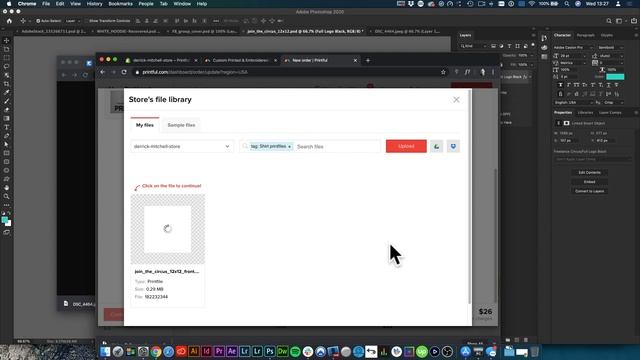Open Photoshop search magnifier icon
The width and height of the screenshot is (640, 360).
(609, 21)
